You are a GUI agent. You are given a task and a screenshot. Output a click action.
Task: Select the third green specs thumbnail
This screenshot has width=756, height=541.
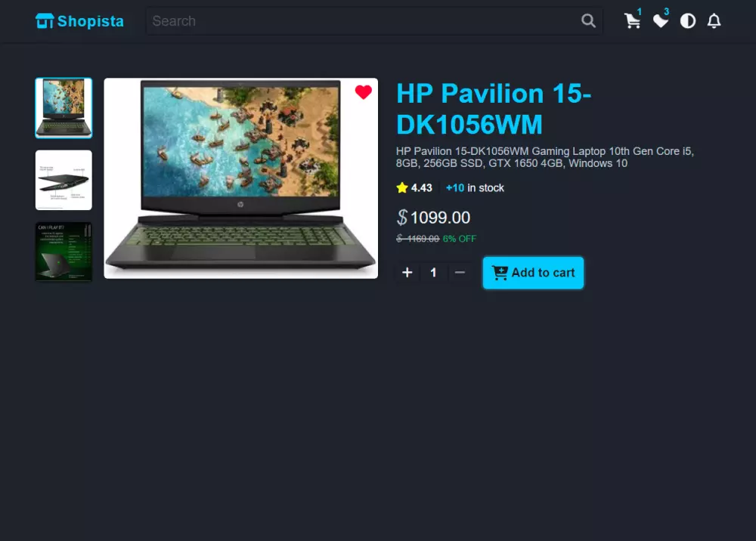click(x=64, y=252)
